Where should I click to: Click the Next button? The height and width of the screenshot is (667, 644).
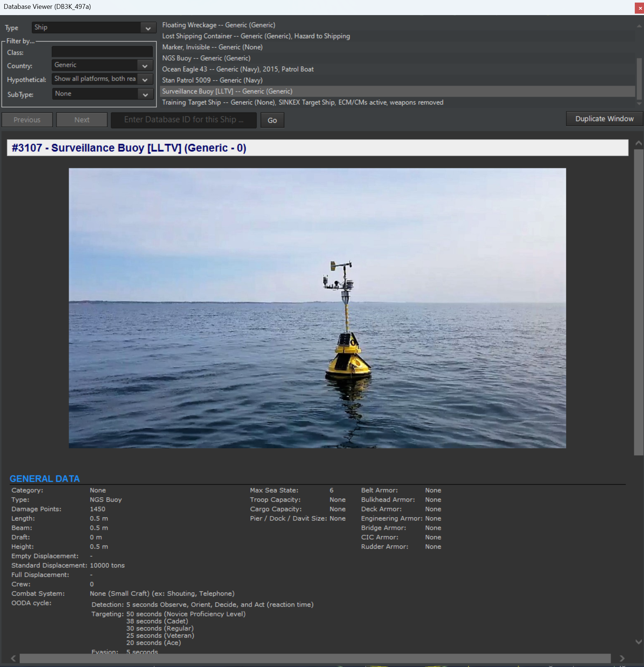coord(81,119)
